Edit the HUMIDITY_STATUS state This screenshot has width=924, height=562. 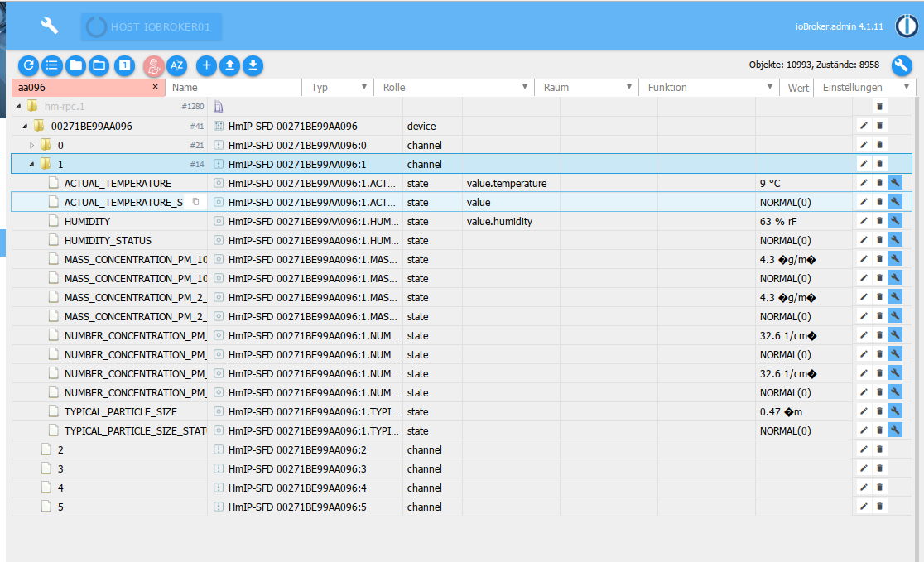pyautogui.click(x=864, y=240)
